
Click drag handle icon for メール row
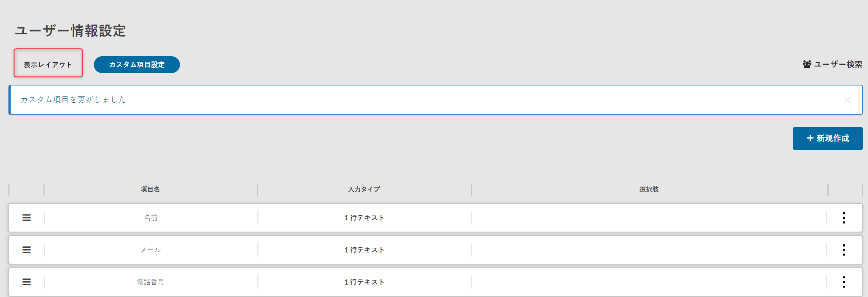(26, 250)
